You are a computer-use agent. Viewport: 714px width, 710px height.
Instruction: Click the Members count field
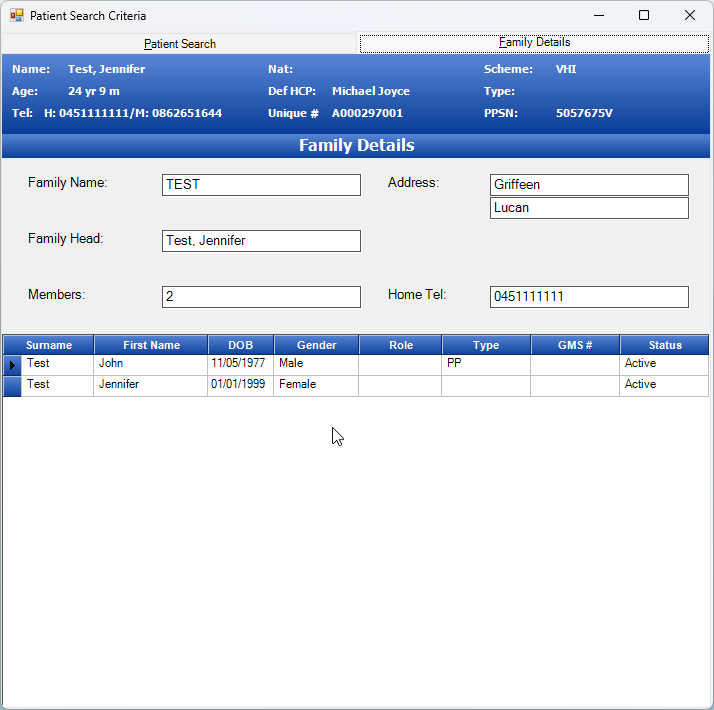coord(261,297)
